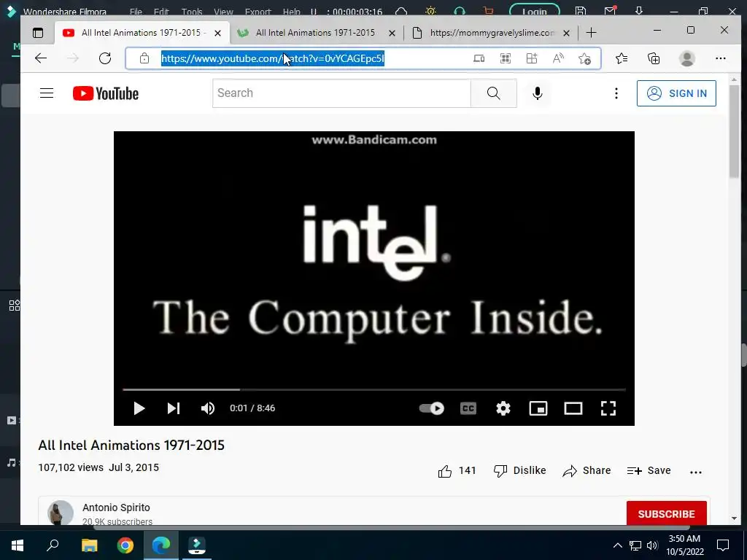Mute the video player volume
Screen dimensions: 747x560
(x=208, y=408)
